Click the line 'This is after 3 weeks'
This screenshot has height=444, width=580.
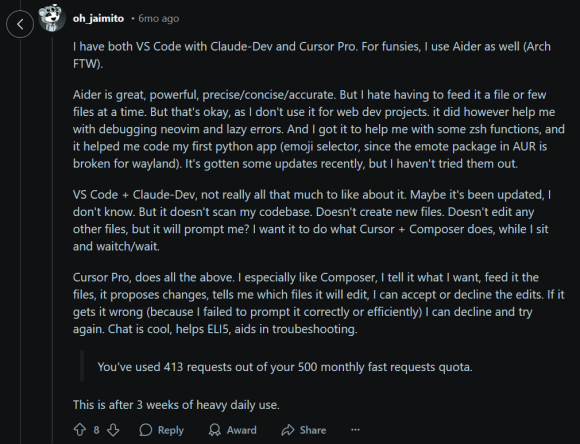click(x=176, y=404)
